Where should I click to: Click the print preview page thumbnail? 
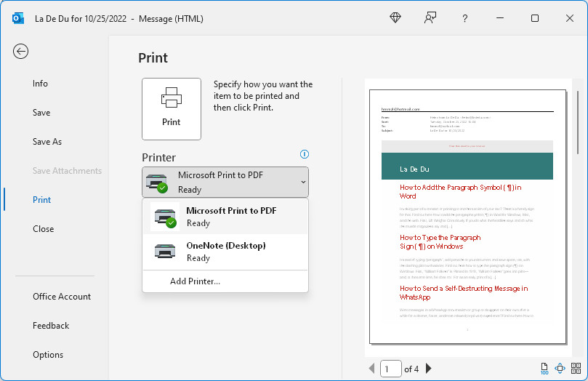coord(467,217)
